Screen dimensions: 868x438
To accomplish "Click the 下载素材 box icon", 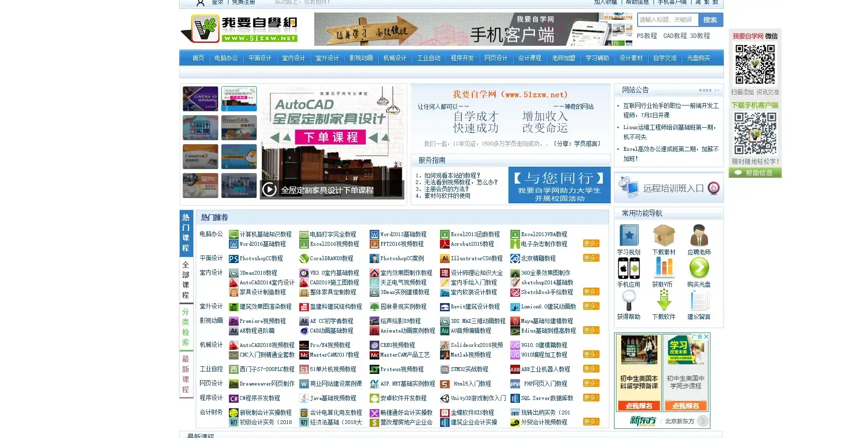I will tap(664, 236).
